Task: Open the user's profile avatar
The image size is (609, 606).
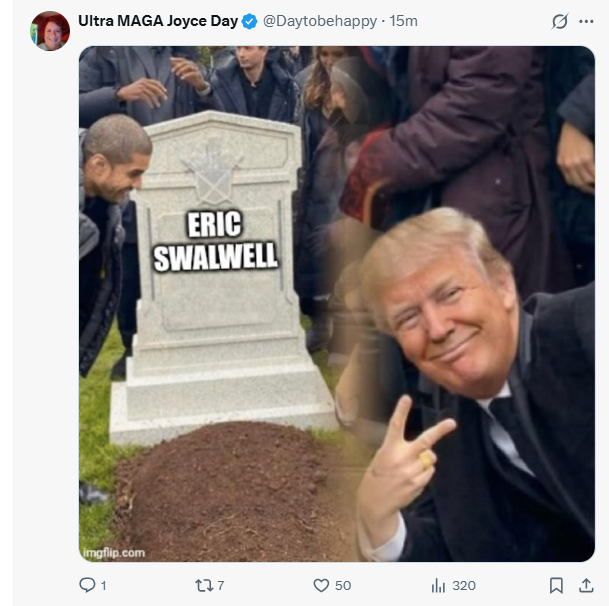Action: [50, 31]
